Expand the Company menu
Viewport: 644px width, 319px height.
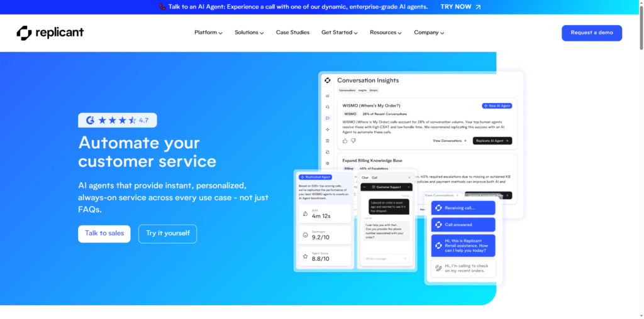coord(429,33)
